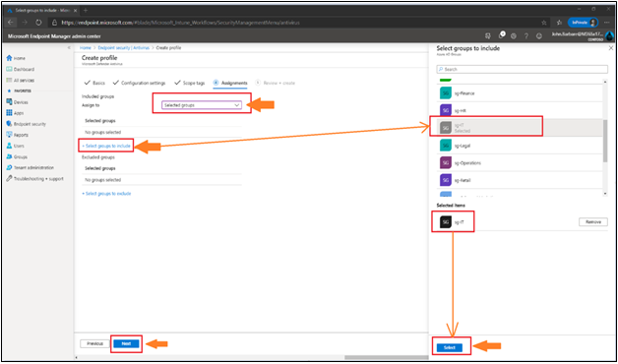618x364 pixels.
Task: Go to the Scope tags step tab
Action: pos(190,83)
